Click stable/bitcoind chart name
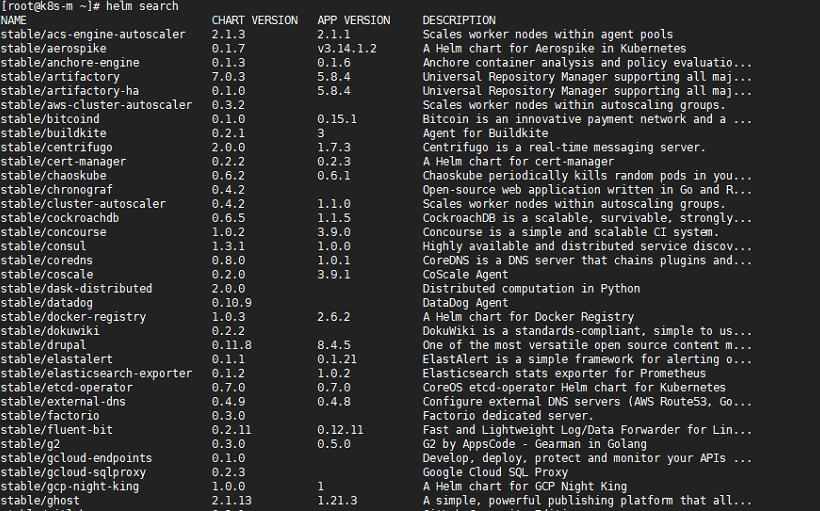820x511 pixels. click(x=50, y=119)
